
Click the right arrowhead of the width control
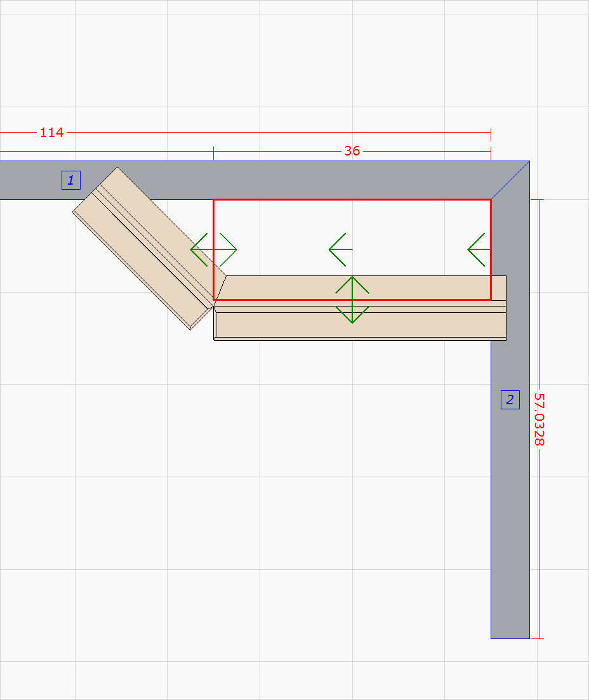point(234,249)
